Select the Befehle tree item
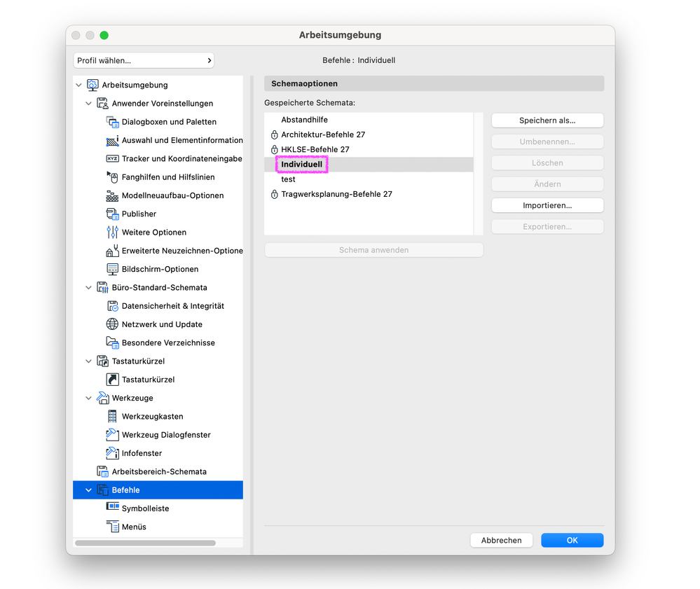 pyautogui.click(x=158, y=490)
